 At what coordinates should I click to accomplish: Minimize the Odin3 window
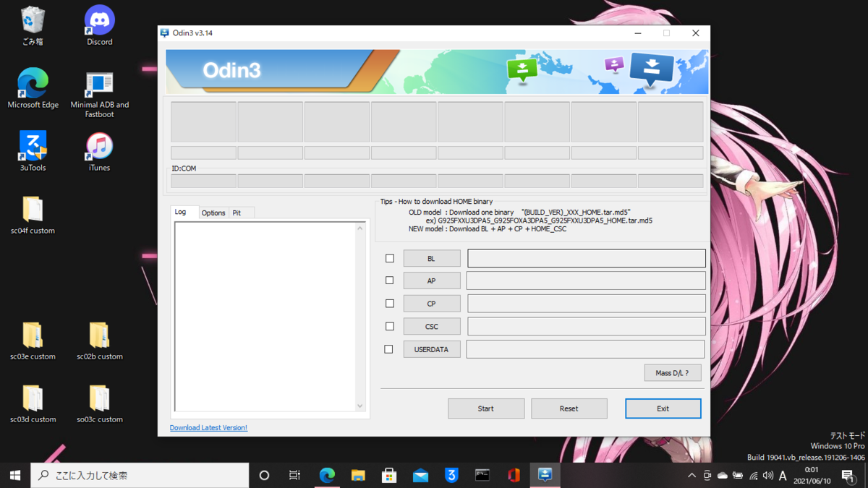(638, 33)
